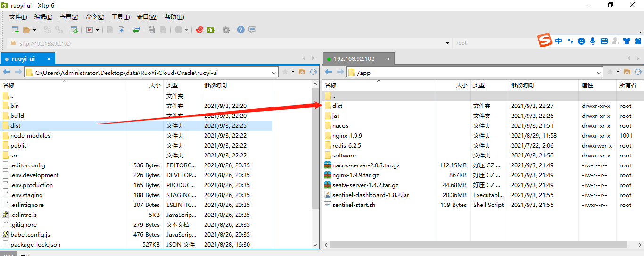
Task: Open dropdown next to red play icon
Action: 98,30
